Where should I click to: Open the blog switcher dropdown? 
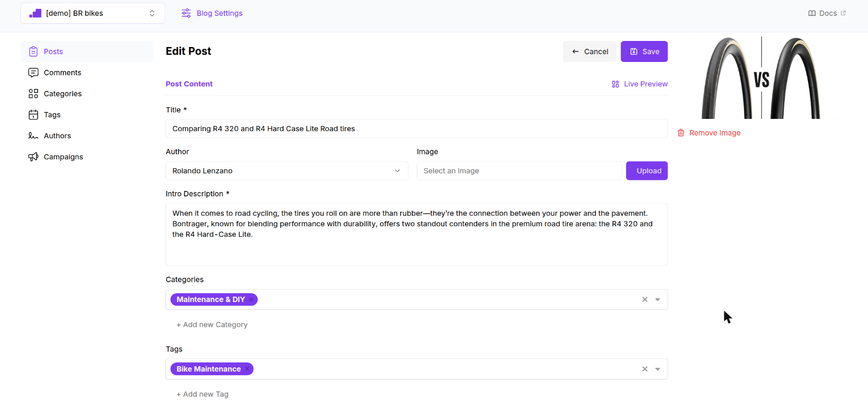(93, 13)
